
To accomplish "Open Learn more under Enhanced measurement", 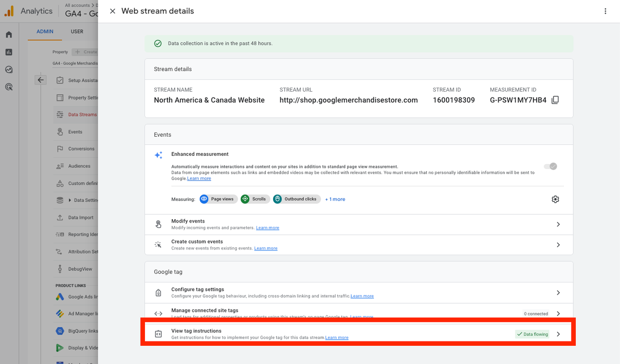I will 199,178.
